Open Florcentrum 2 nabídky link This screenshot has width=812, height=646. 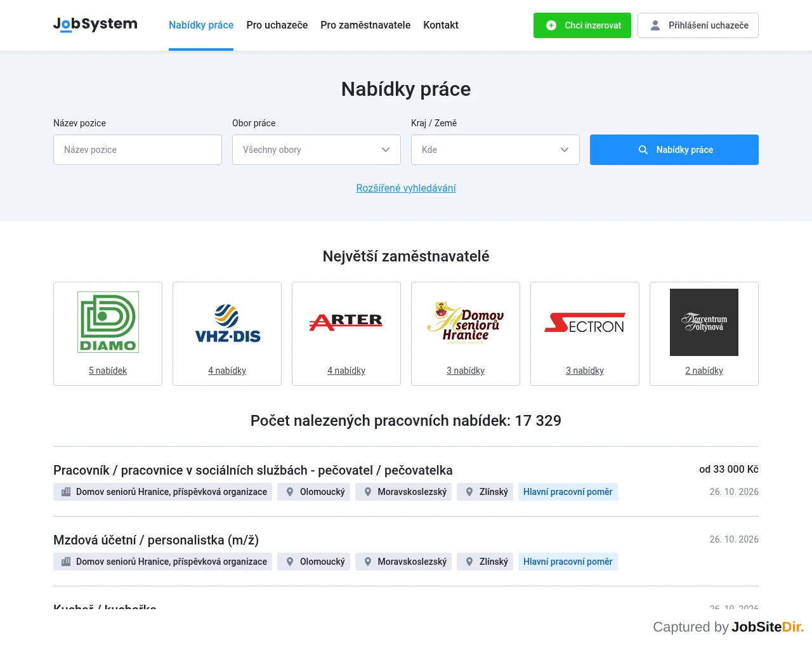(x=704, y=371)
